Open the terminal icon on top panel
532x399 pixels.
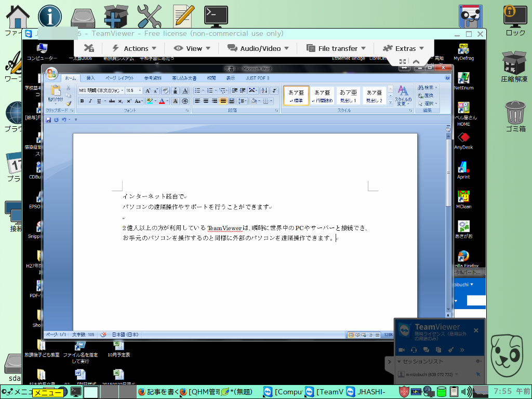pos(216,16)
